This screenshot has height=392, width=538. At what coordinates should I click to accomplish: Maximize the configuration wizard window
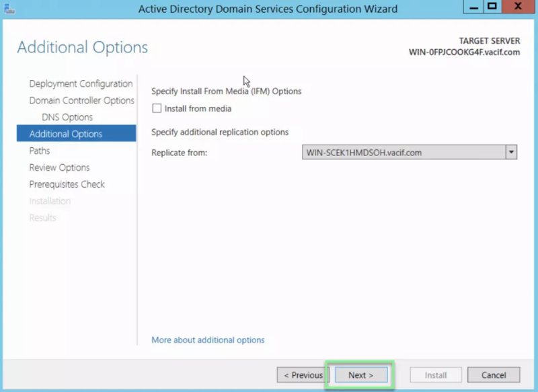493,7
